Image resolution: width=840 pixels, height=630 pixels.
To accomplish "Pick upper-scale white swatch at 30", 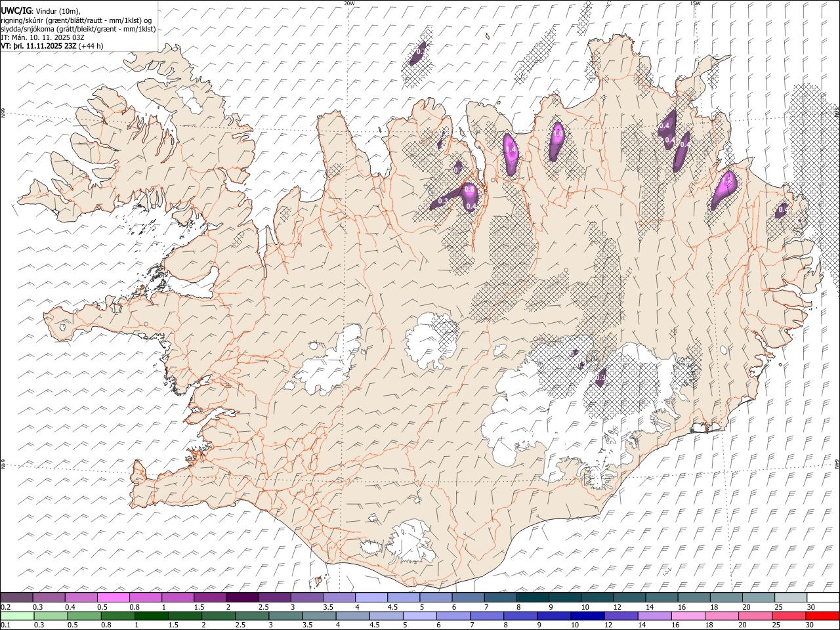I will (x=823, y=597).
